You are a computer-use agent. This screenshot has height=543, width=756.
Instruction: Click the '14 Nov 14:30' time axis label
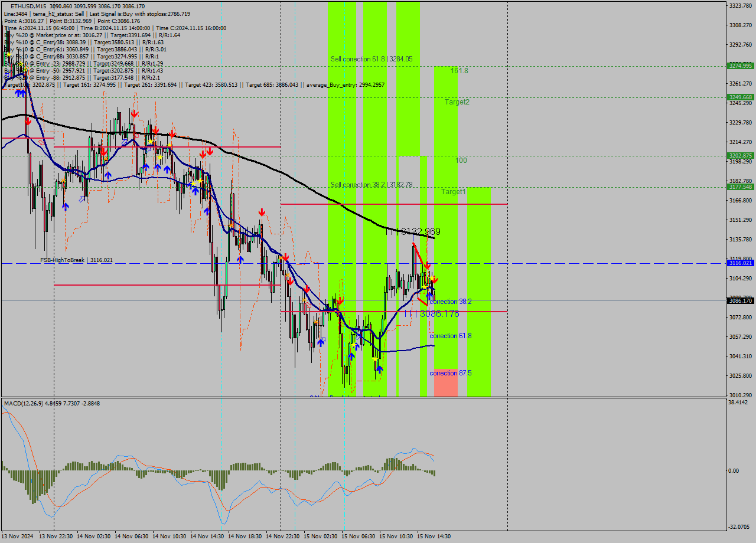pos(207,537)
